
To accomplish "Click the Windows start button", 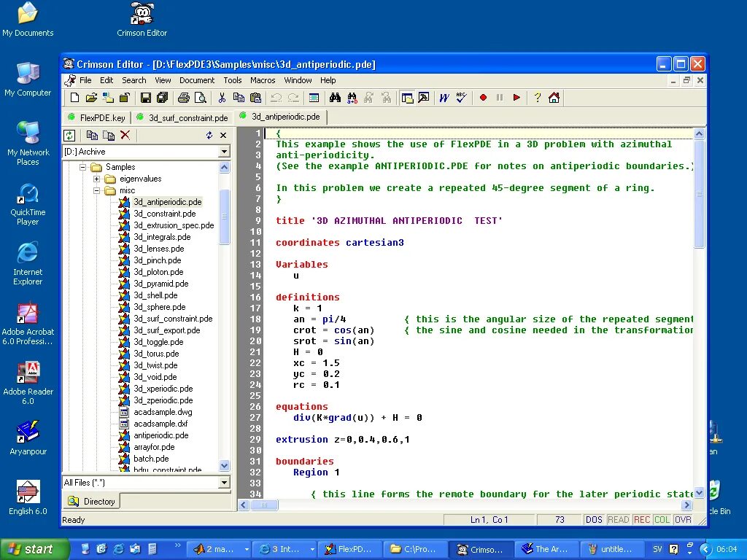I will click(x=34, y=549).
